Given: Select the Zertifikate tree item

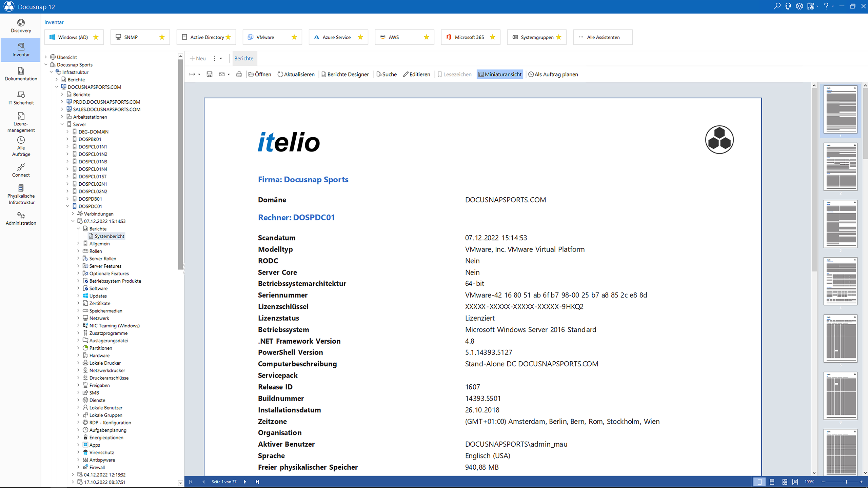Looking at the screenshot, I should coord(100,303).
